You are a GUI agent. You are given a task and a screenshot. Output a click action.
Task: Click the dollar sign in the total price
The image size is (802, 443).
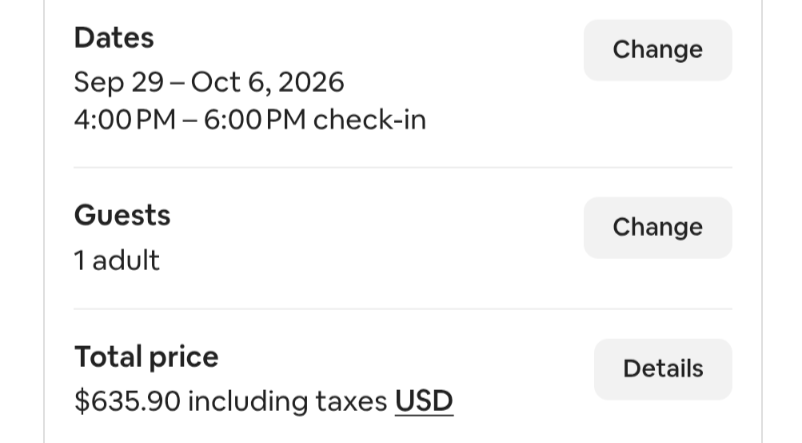click(82, 401)
